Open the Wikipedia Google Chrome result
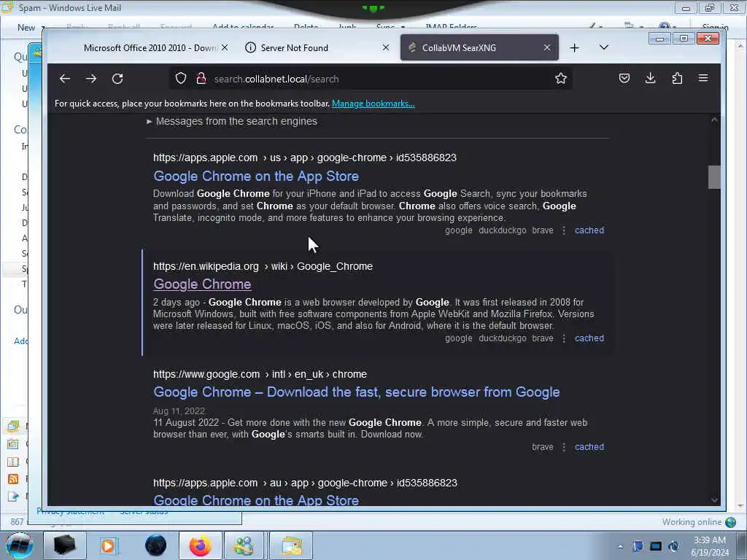747x560 pixels. coord(202,284)
